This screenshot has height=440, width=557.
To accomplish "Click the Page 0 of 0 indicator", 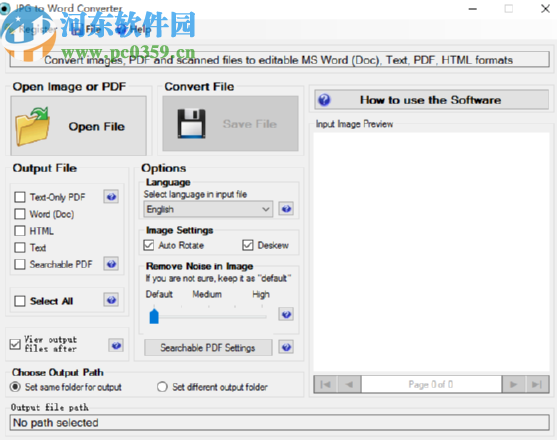I will (431, 384).
